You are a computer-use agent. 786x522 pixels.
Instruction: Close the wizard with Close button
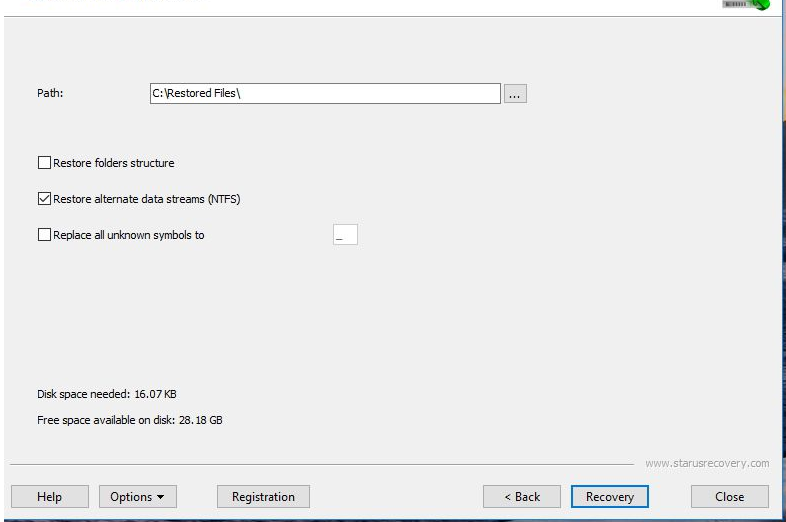729,496
